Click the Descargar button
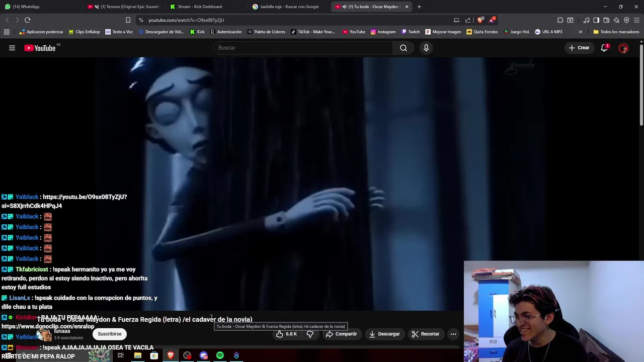This screenshot has width=644, height=362. 384,334
